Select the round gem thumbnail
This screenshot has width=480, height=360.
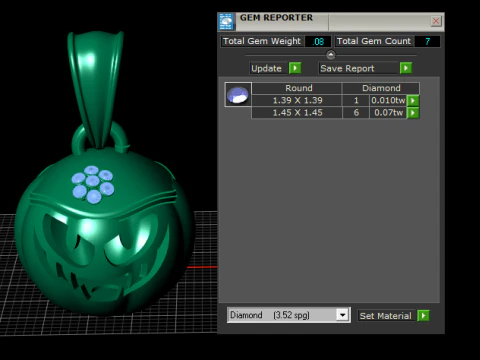pos(238,95)
